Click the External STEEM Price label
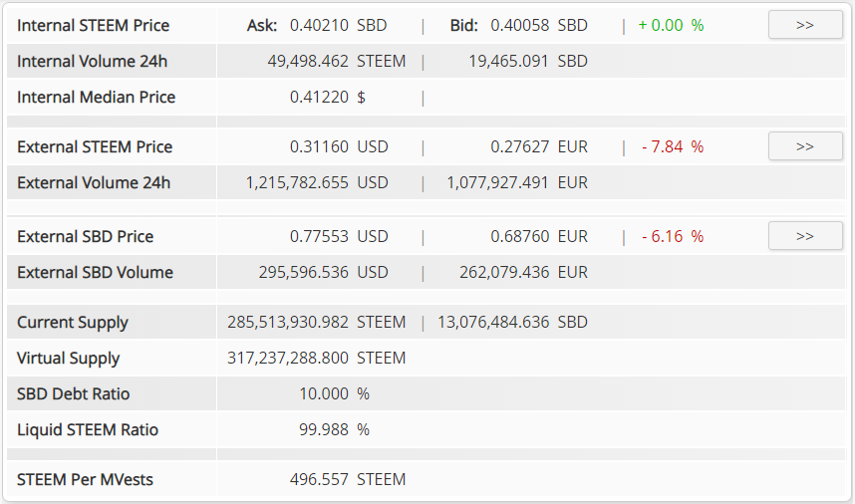 tap(95, 146)
